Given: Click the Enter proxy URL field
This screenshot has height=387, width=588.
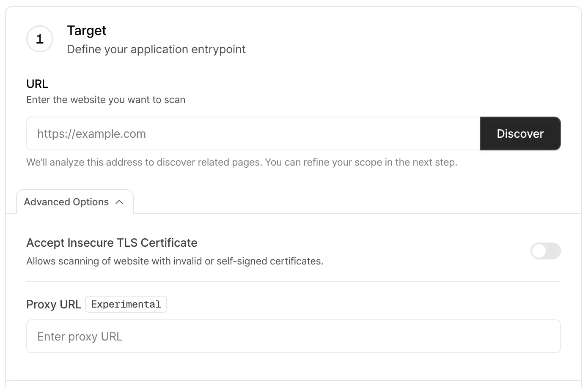Looking at the screenshot, I should click(294, 336).
